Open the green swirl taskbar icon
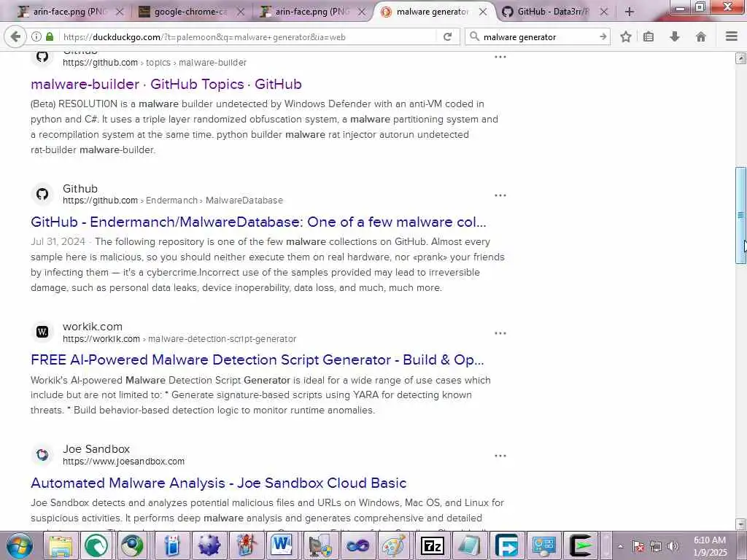The width and height of the screenshot is (747, 560). [97, 545]
